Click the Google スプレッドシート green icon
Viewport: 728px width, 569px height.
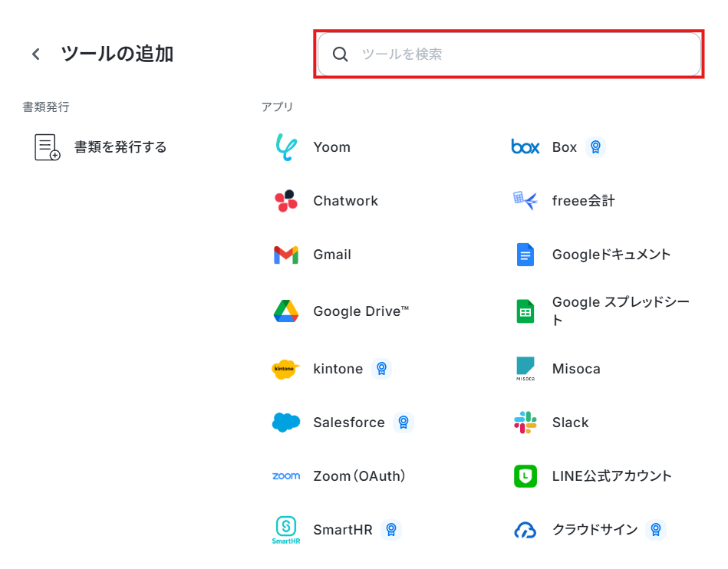tap(525, 311)
